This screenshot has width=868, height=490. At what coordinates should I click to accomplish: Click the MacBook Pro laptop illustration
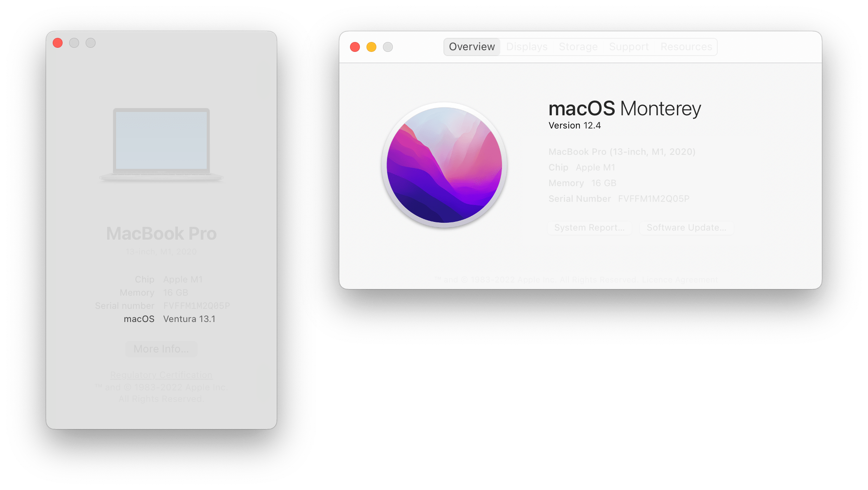click(x=161, y=145)
